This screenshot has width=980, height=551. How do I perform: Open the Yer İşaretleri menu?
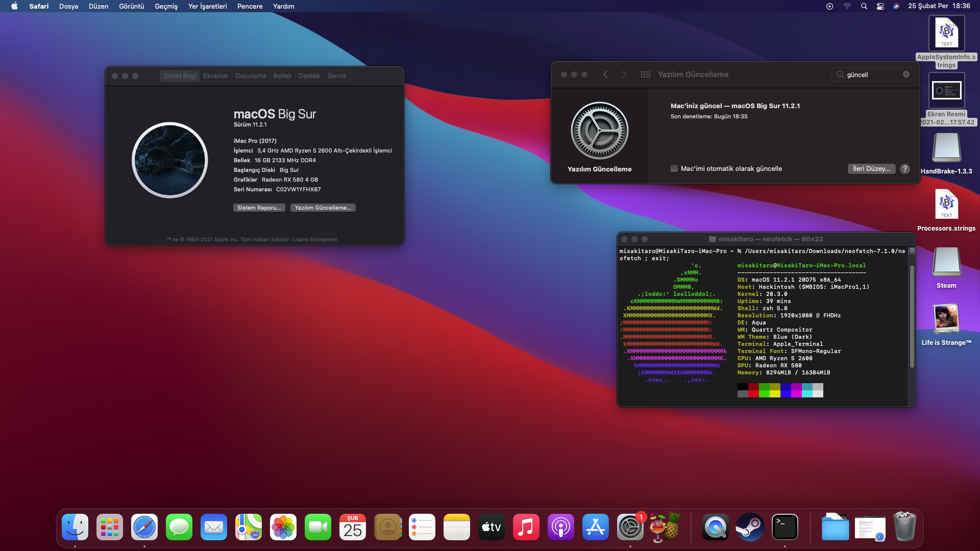tap(207, 6)
